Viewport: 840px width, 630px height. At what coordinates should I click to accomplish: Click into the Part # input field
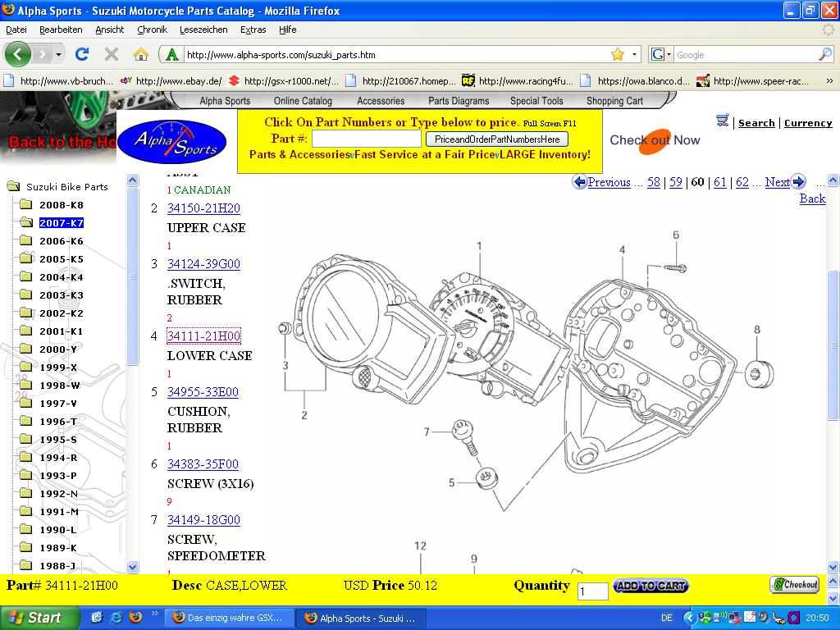367,139
